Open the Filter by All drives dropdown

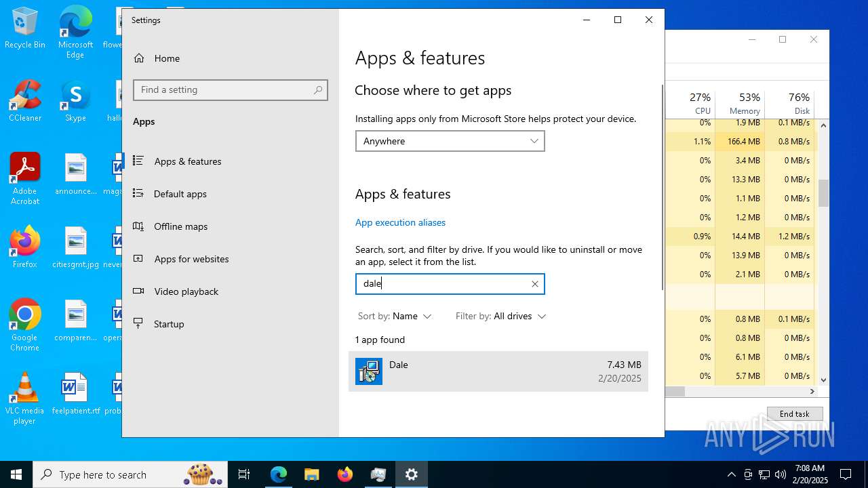coord(500,317)
